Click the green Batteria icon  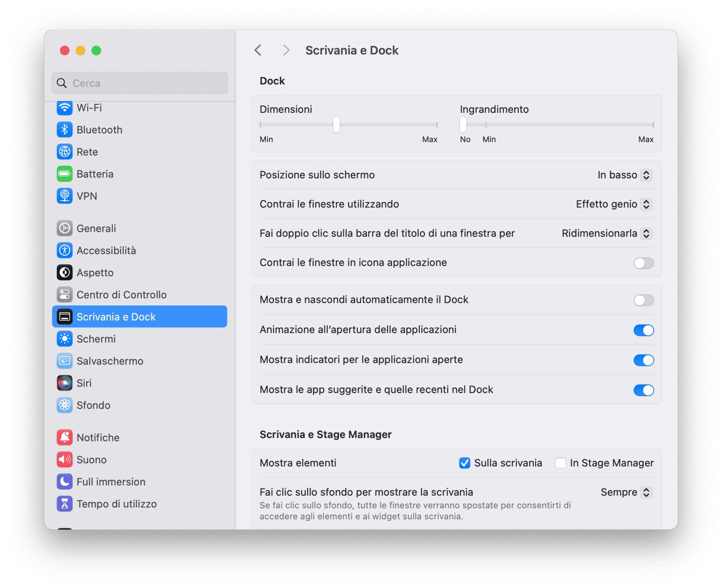click(65, 174)
